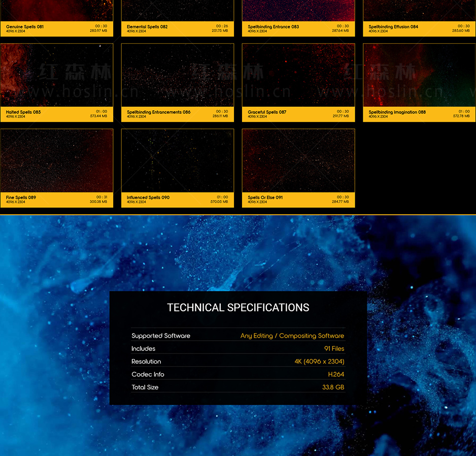This screenshot has width=476, height=456.
Task: Click the Codec Info row label
Action: point(148,375)
